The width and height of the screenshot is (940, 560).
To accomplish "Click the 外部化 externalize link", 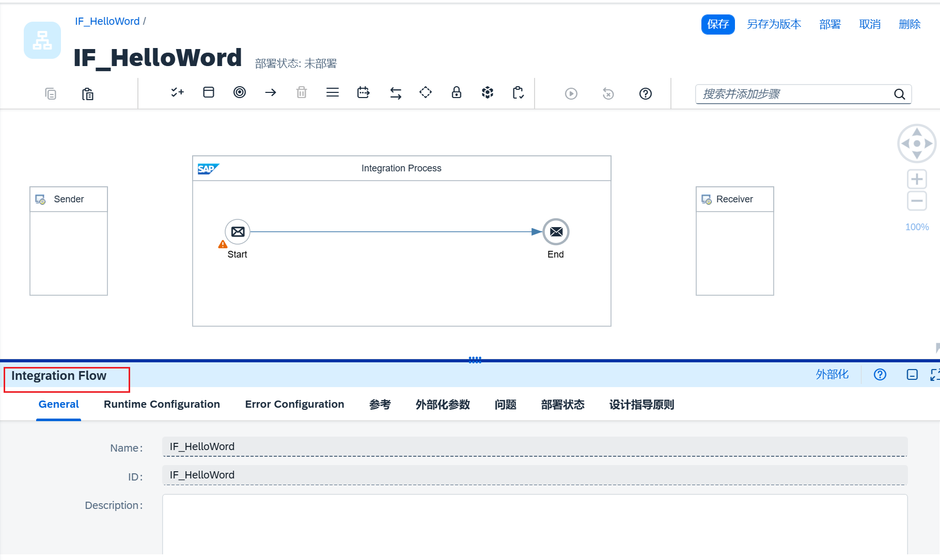I will pos(832,374).
